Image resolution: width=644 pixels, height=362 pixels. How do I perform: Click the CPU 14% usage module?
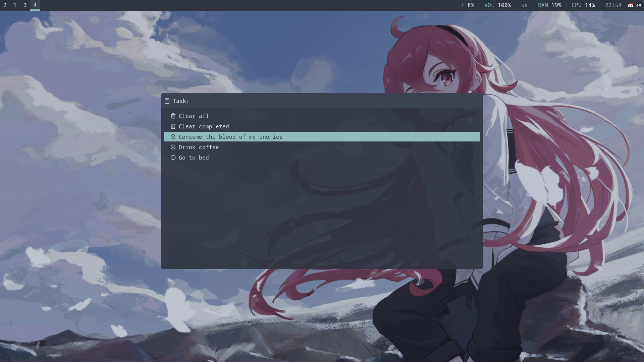[x=583, y=5]
